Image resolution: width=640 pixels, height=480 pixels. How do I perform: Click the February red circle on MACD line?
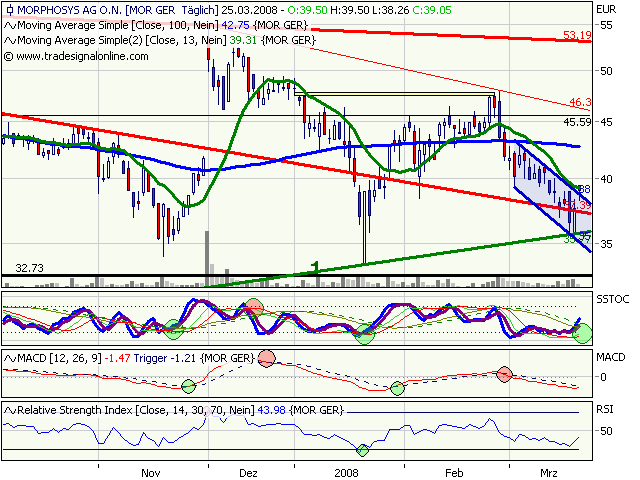(504, 374)
